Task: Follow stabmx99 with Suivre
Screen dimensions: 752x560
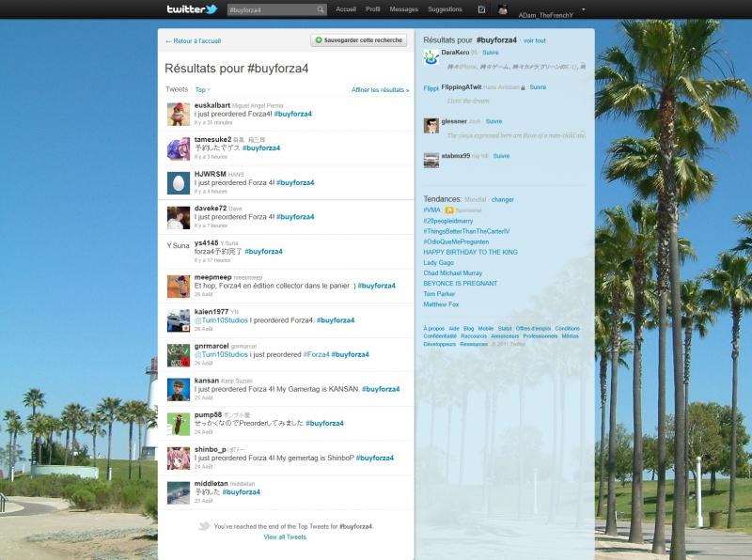Action: point(501,156)
